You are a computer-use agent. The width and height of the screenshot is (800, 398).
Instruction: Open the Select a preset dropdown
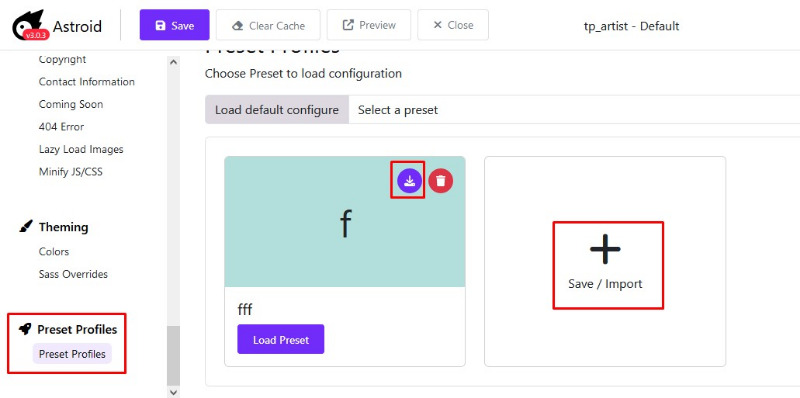point(574,110)
